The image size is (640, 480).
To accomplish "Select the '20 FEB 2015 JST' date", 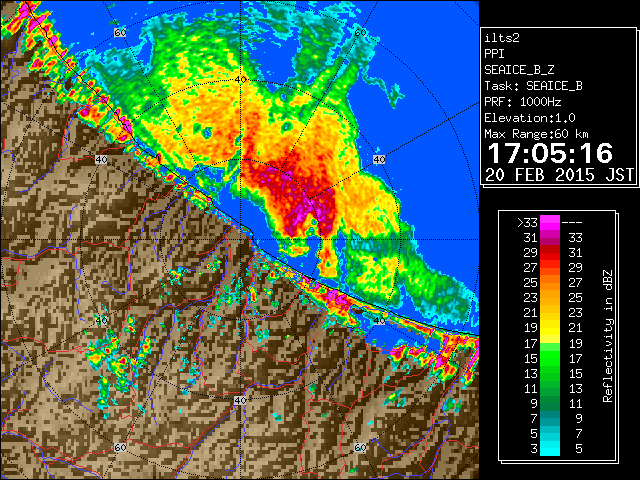I will click(560, 175).
